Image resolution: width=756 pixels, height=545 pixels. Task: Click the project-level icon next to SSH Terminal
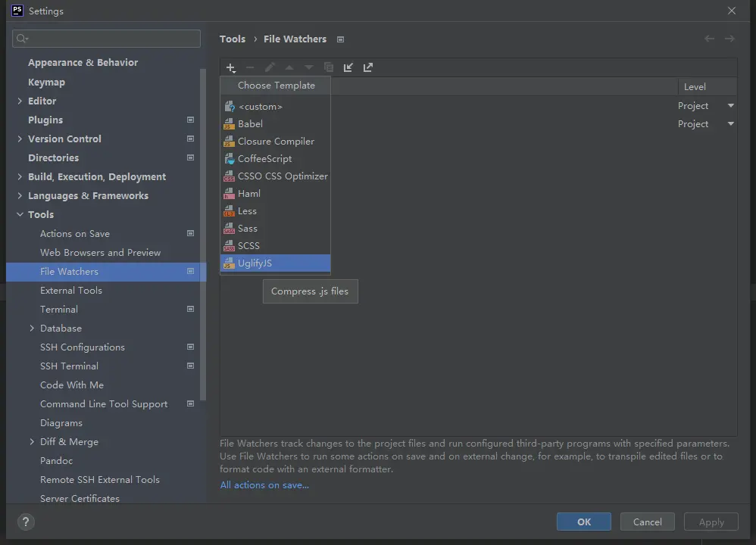pyautogui.click(x=190, y=366)
